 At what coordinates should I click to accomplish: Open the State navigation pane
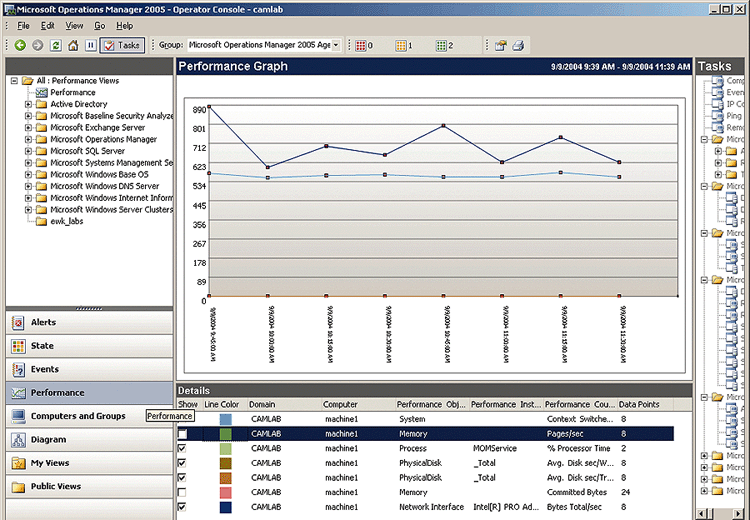pos(89,346)
